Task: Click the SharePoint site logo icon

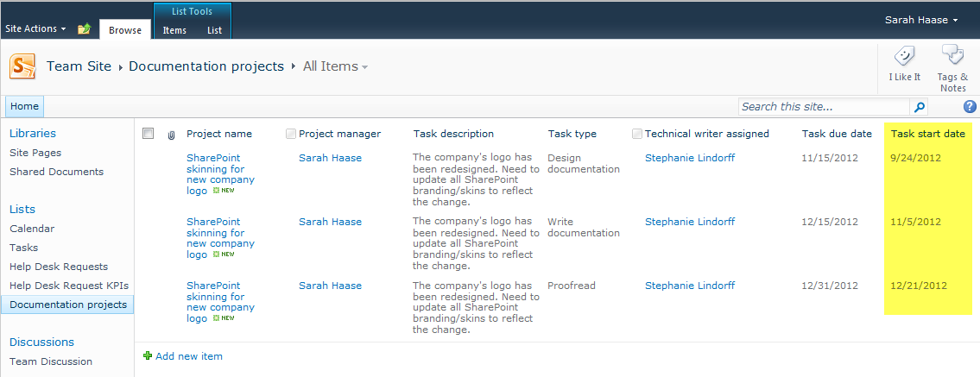Action: (22, 66)
